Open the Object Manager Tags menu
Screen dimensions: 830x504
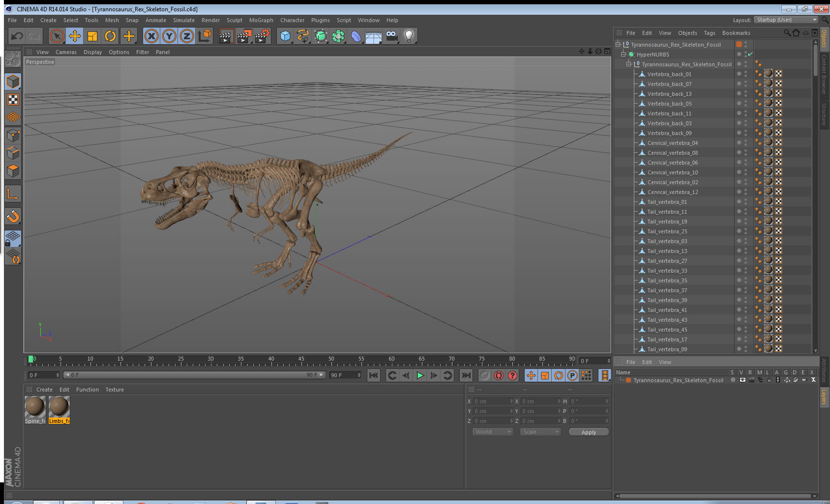710,33
